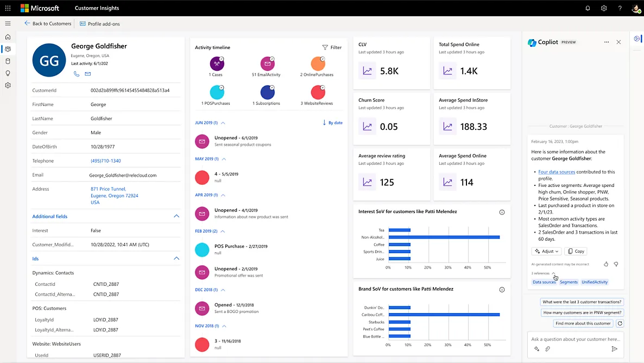Open Settings gear in left navigation
The width and height of the screenshot is (644, 363).
tap(8, 85)
